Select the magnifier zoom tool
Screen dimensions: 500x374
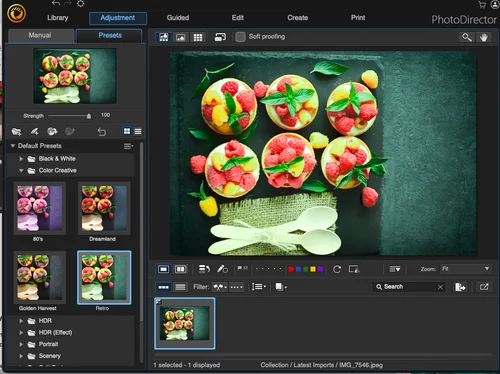tap(467, 37)
